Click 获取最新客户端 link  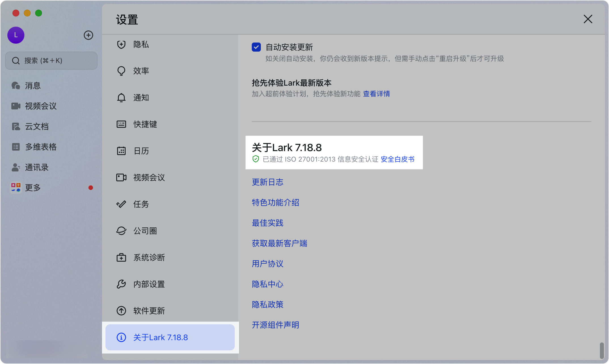(280, 243)
